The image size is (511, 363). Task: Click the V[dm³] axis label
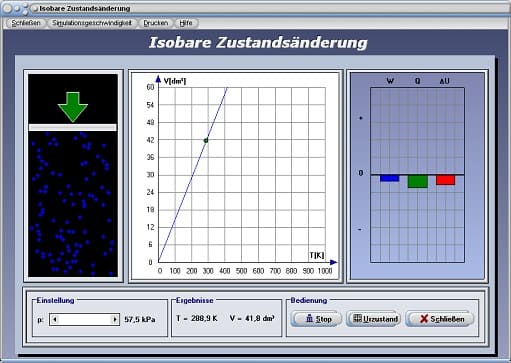[x=175, y=81]
